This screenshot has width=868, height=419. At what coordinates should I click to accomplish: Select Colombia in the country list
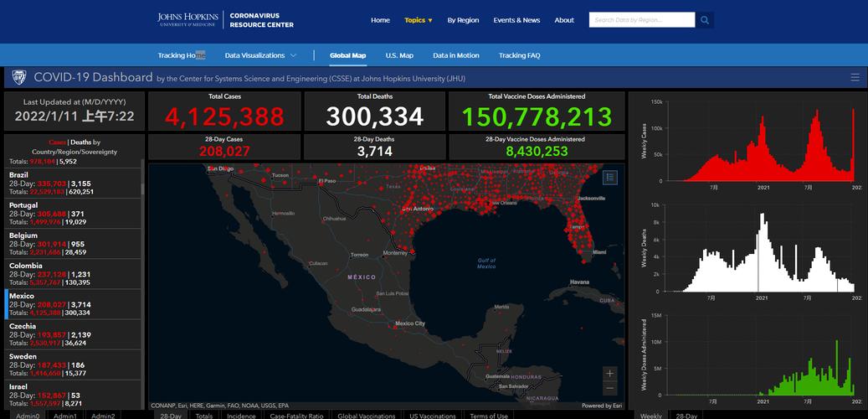click(74, 274)
